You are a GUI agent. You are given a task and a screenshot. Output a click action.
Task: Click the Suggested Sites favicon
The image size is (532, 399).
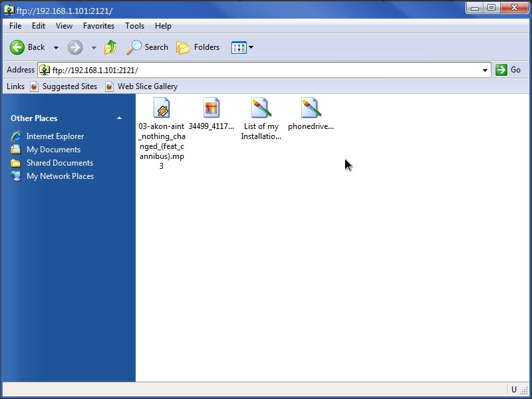[x=35, y=86]
